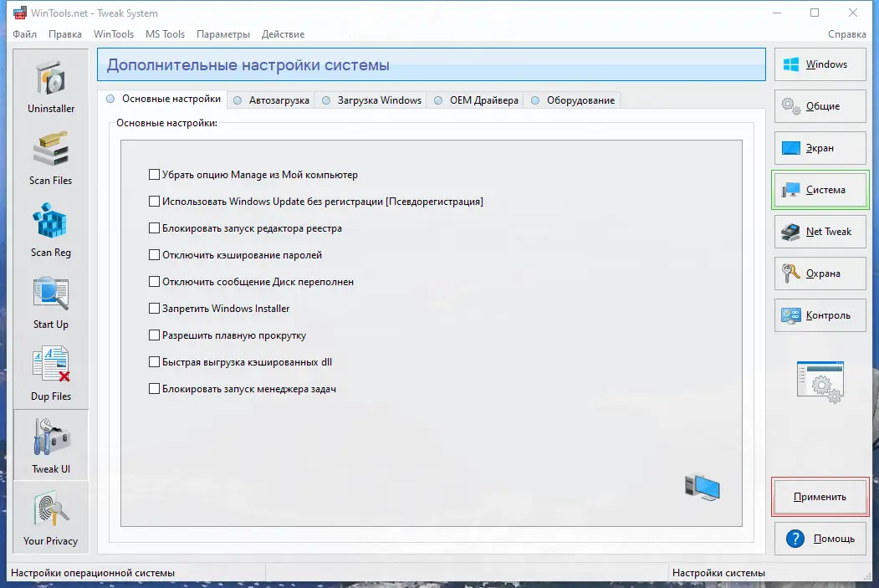Open the MS Tools menu
The image size is (879, 588).
click(165, 34)
